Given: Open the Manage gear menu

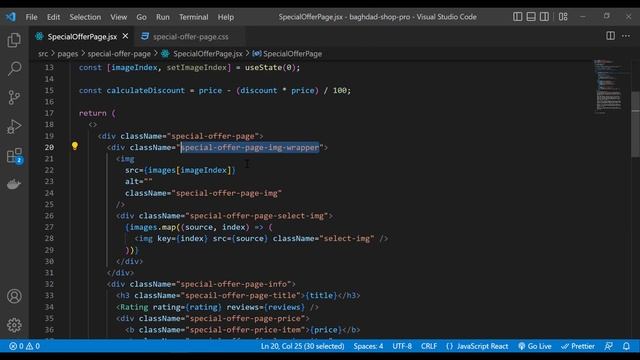Looking at the screenshot, I should [x=14, y=325].
